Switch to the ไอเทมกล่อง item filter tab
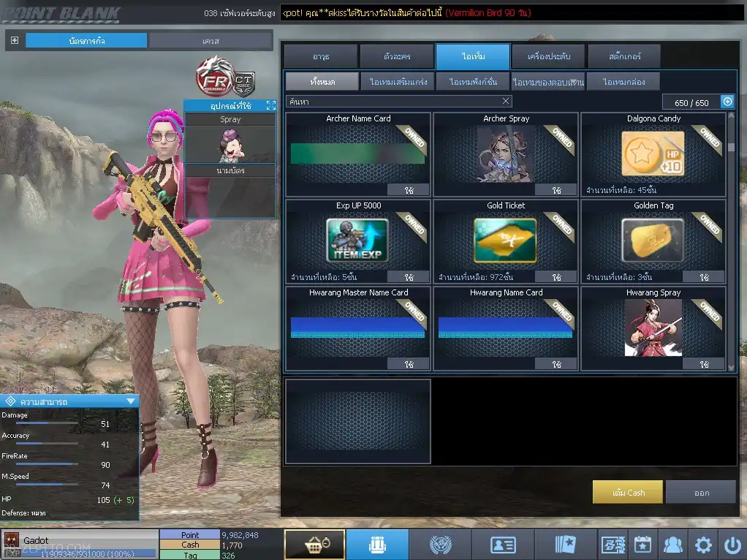Viewport: 747px width, 560px height. pos(623,82)
